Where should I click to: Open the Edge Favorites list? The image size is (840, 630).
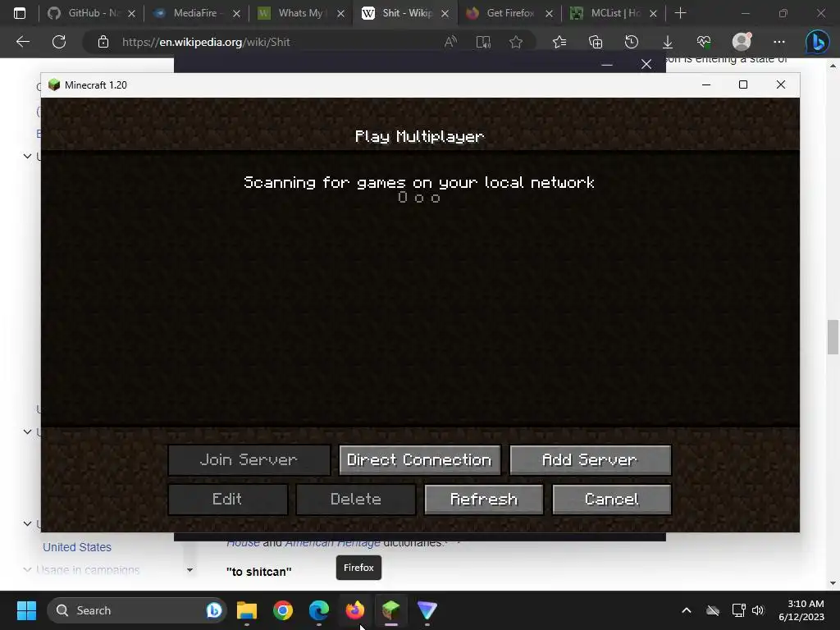(x=559, y=42)
